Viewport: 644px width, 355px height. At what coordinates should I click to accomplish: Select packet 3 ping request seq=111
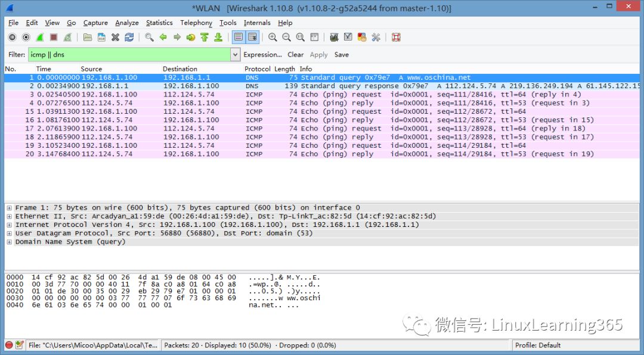click(321, 94)
